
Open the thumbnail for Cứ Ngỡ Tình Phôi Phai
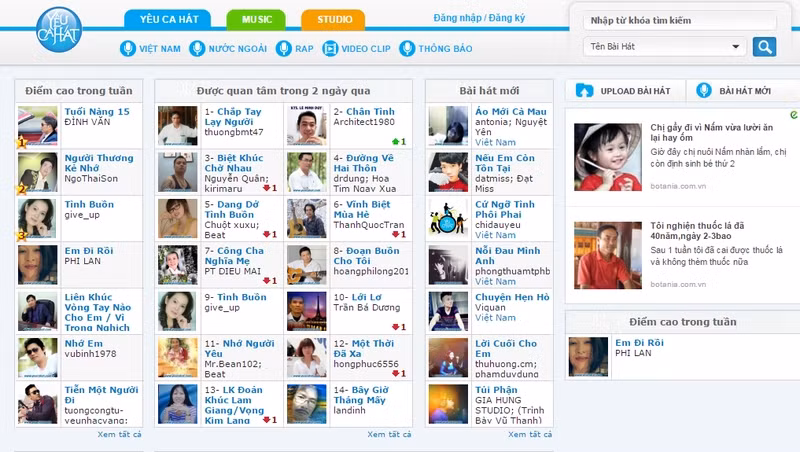coord(448,219)
